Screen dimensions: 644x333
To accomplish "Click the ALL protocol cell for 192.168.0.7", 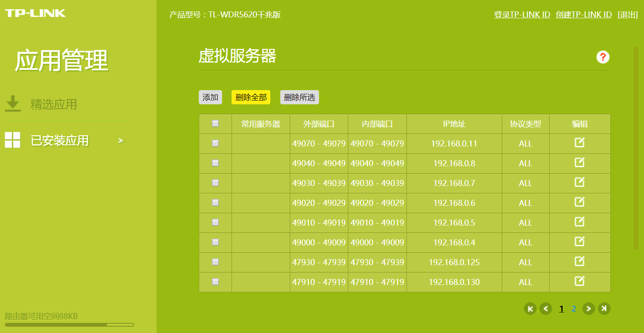I will 526,183.
